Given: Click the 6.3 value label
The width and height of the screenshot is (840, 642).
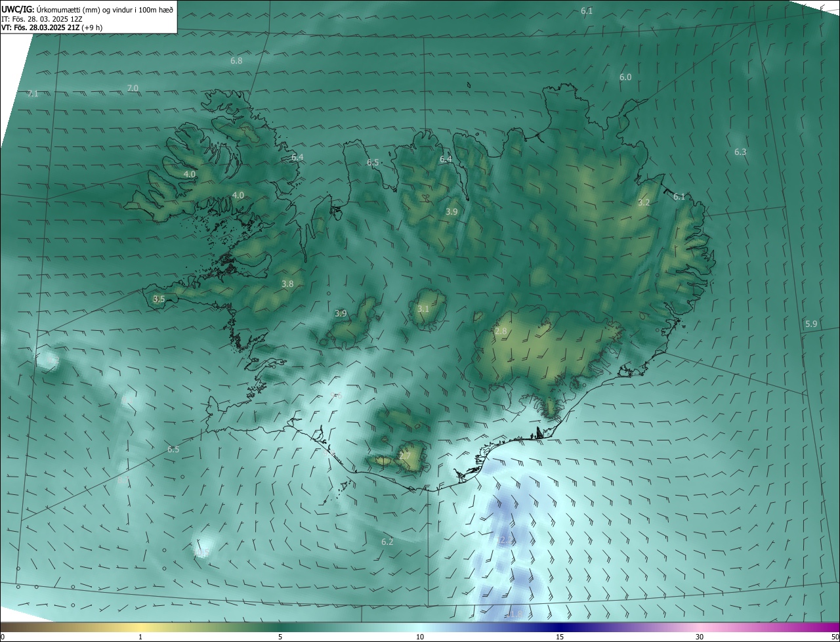Looking at the screenshot, I should pos(740,152).
